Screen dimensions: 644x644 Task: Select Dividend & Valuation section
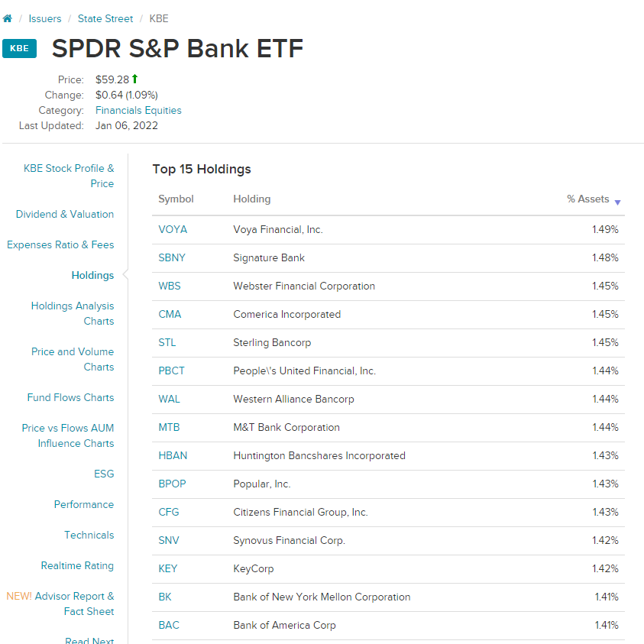(x=65, y=214)
